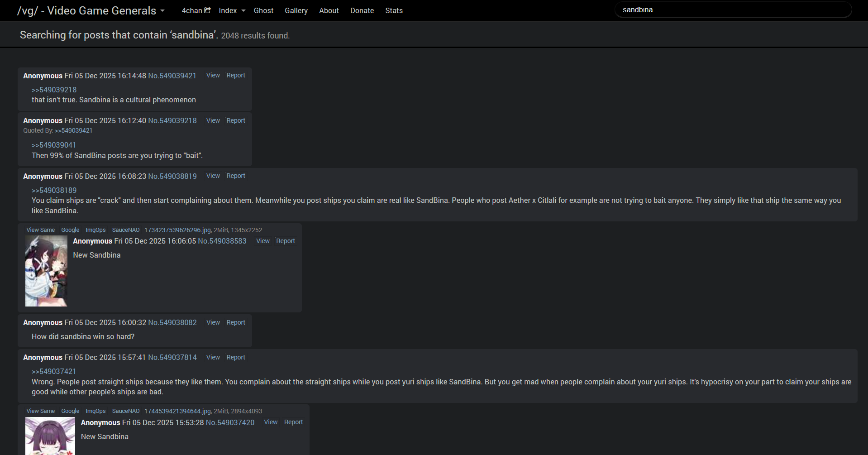
Task: Open the Stats page
Action: [x=394, y=10]
